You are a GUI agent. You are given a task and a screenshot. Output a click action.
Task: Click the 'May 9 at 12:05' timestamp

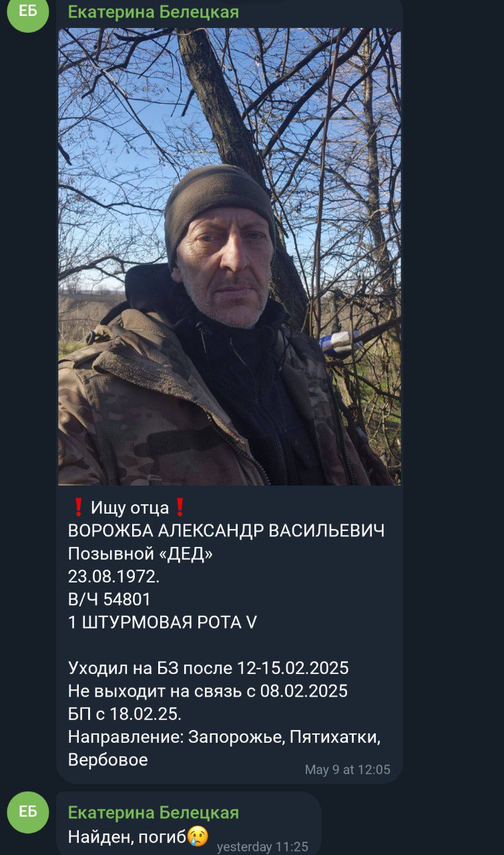(x=348, y=769)
